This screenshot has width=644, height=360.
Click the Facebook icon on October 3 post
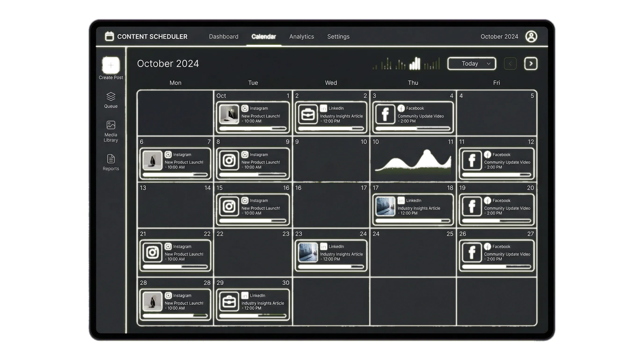[402, 108]
